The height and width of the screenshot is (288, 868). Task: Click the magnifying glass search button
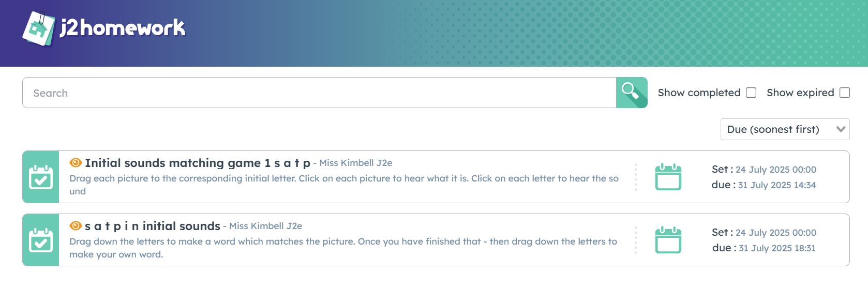click(x=632, y=93)
